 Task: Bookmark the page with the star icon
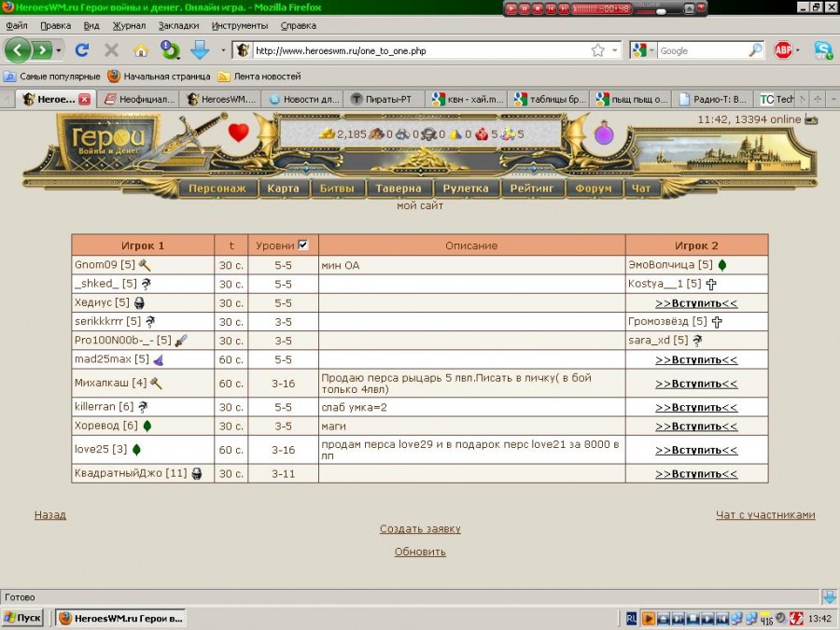597,50
